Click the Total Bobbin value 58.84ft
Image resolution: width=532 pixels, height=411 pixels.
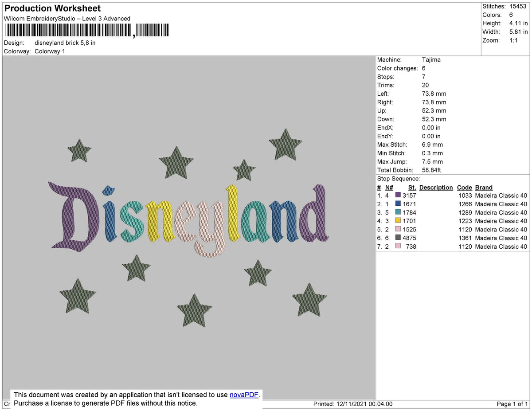click(431, 170)
